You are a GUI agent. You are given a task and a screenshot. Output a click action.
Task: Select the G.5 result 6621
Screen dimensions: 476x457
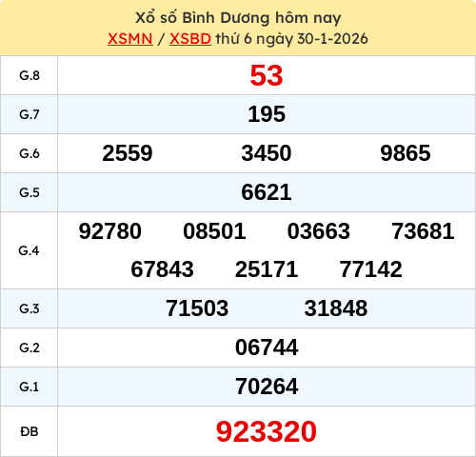267,192
